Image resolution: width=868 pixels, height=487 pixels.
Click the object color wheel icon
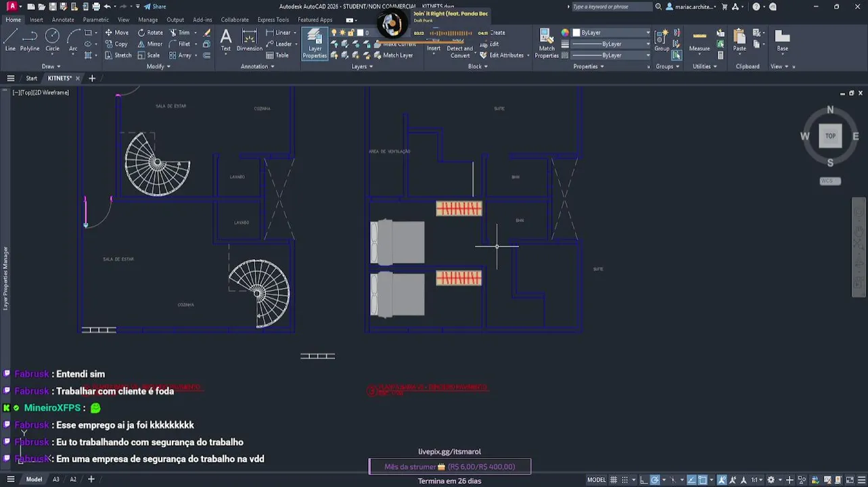tap(565, 32)
